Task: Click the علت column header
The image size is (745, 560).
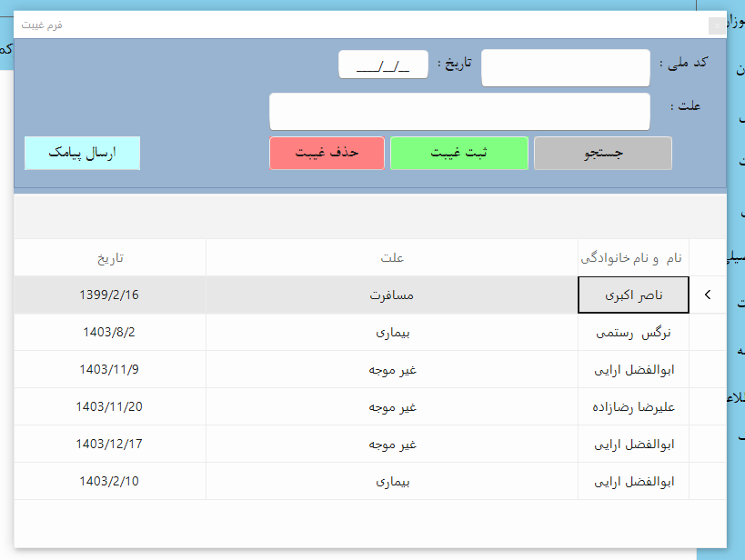Action: (392, 257)
